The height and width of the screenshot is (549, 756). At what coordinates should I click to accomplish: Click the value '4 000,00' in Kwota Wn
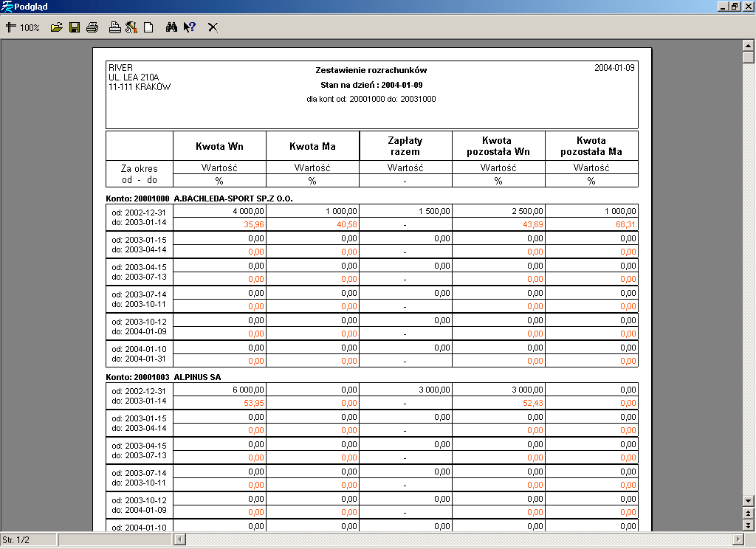pyautogui.click(x=248, y=211)
